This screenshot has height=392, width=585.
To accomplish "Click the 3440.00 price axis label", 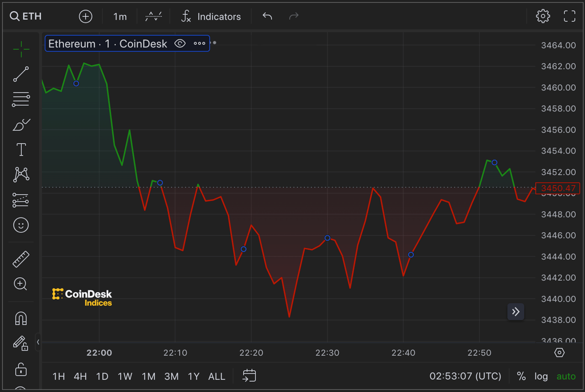I will coord(558,299).
